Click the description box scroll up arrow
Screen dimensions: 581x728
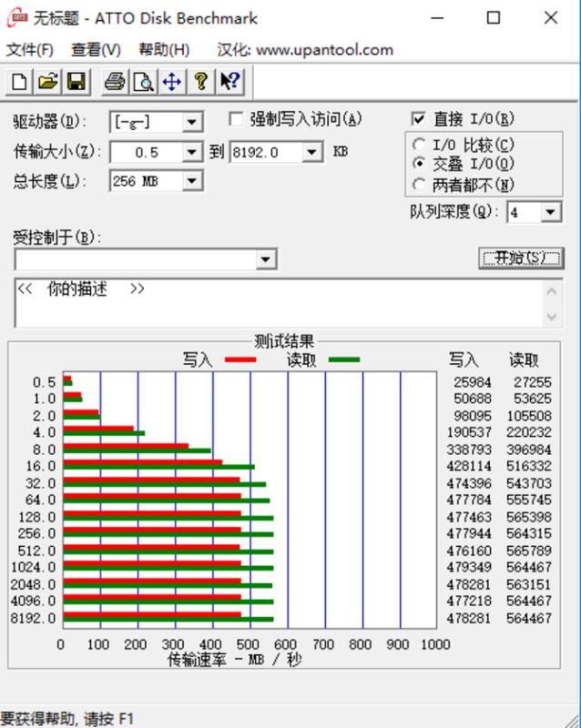pos(552,291)
